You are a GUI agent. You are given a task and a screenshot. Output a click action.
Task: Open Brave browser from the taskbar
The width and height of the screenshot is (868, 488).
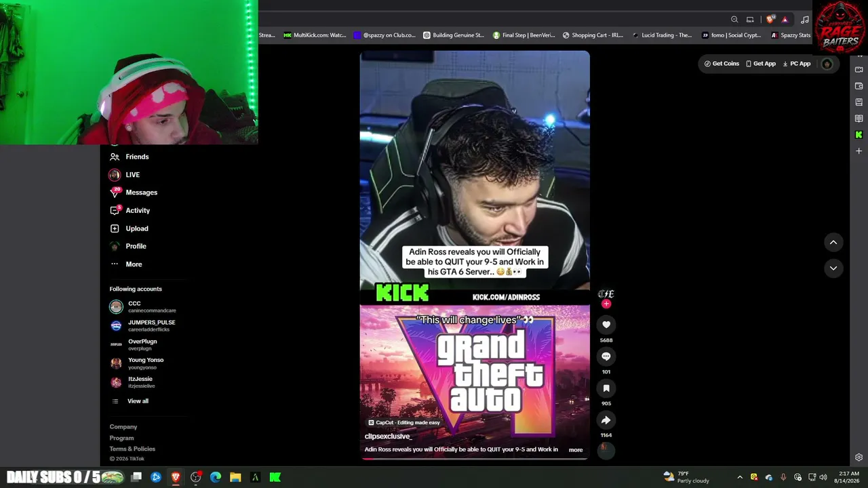(x=176, y=477)
